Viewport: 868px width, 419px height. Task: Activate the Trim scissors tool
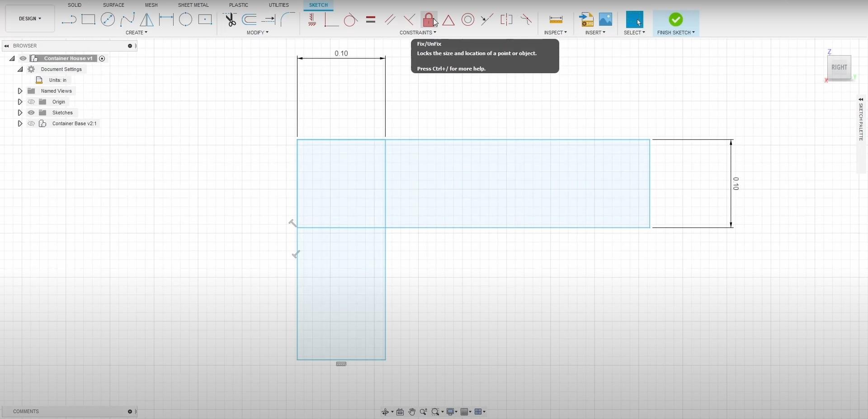[230, 19]
